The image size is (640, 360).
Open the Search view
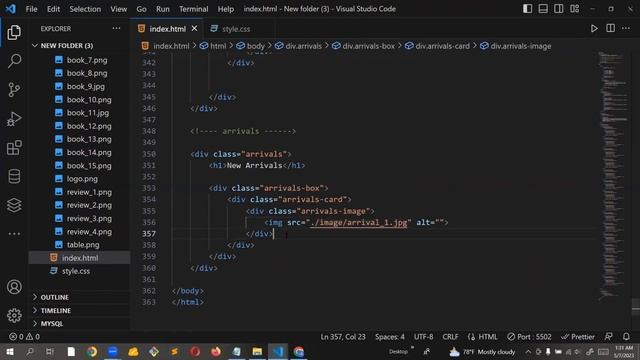tap(14, 61)
